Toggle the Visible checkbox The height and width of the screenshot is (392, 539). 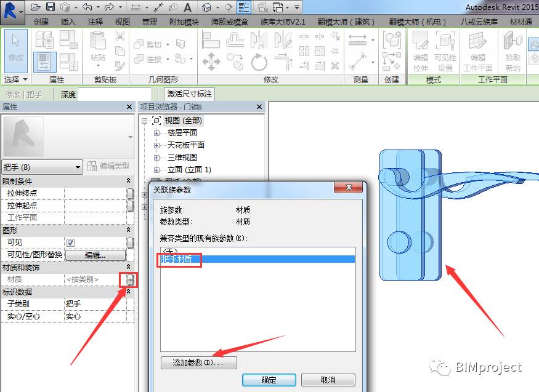point(70,242)
